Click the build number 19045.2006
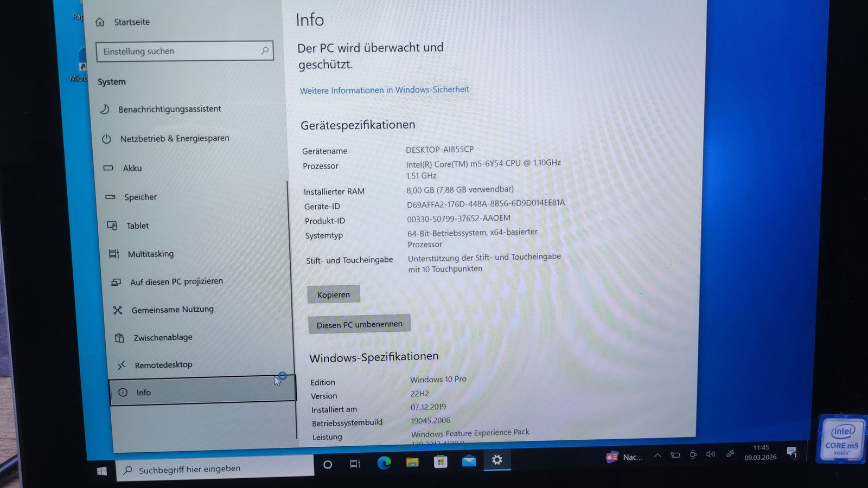868x488 pixels. pos(431,421)
